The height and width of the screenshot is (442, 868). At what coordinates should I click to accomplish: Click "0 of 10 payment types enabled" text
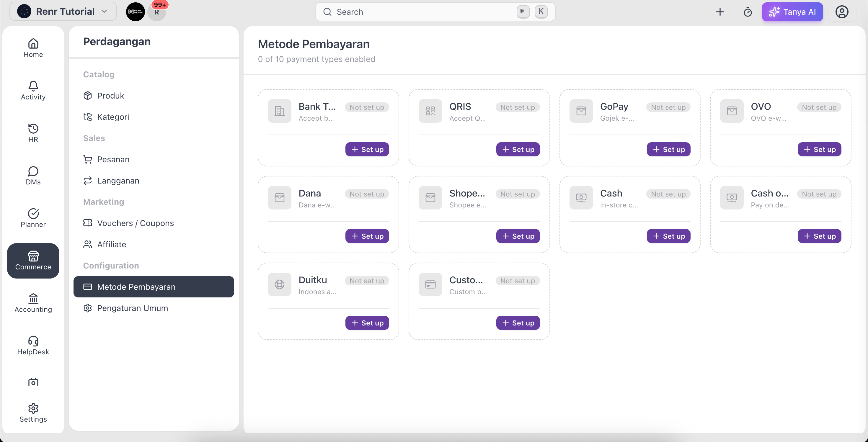pos(316,59)
